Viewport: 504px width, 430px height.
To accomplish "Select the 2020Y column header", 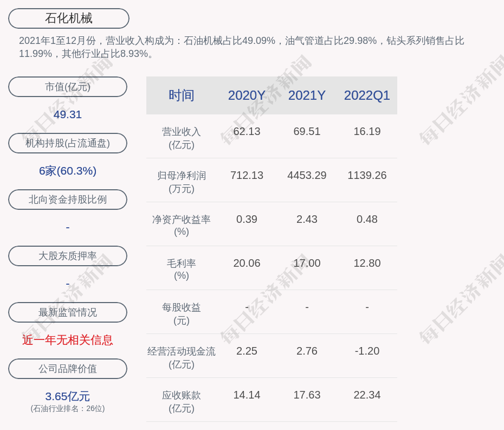I will [247, 95].
